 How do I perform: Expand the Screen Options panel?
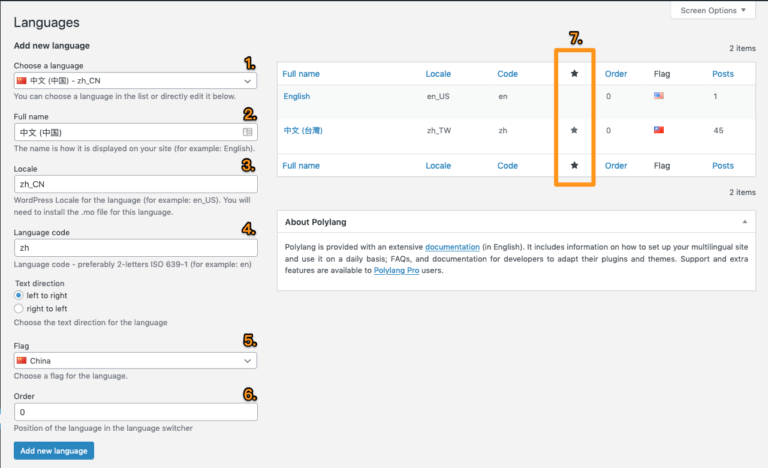click(x=712, y=11)
